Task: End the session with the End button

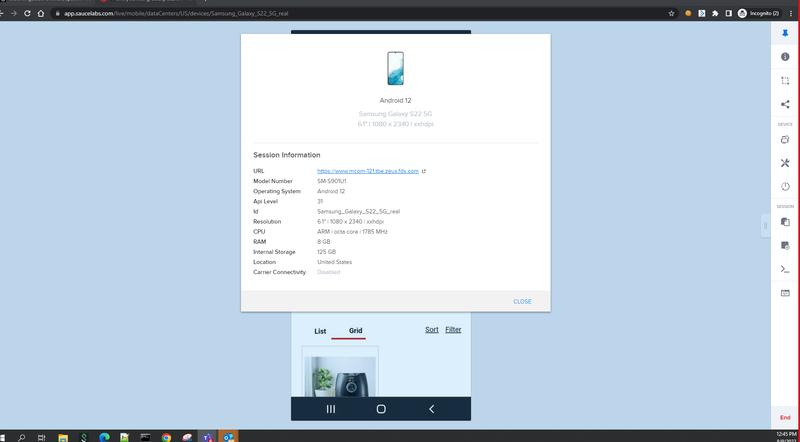Action: 785,418
